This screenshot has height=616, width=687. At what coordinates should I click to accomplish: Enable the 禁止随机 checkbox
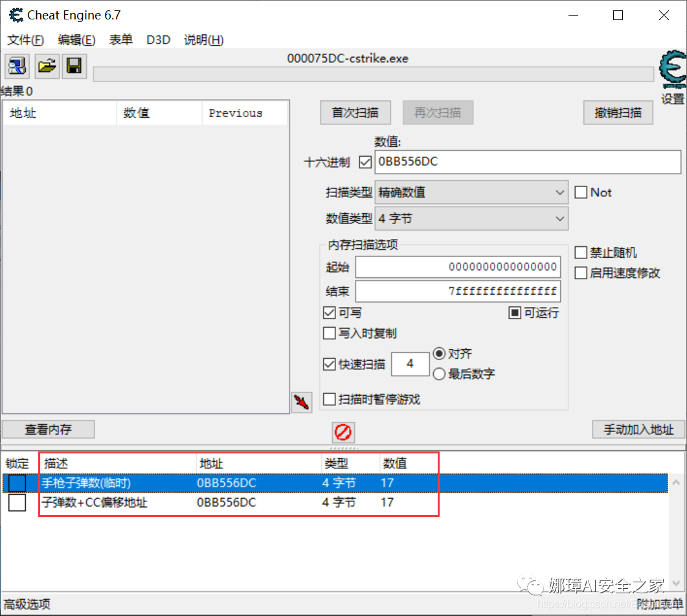[x=581, y=253]
